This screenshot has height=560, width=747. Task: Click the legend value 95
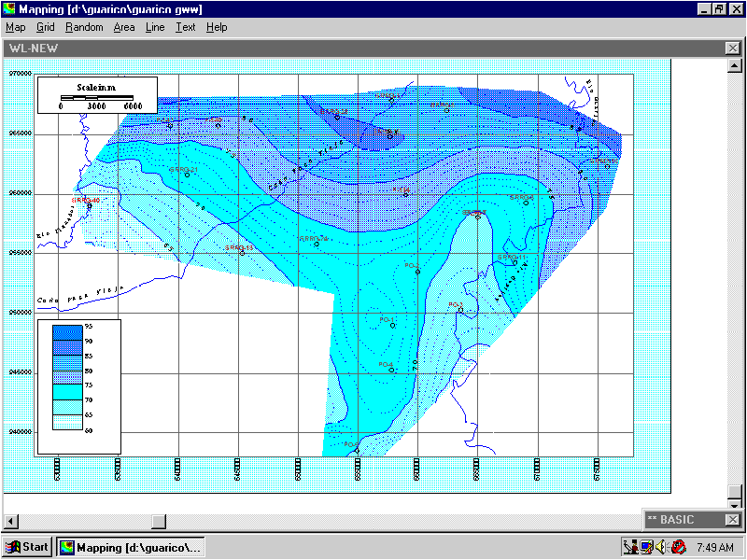pos(89,327)
